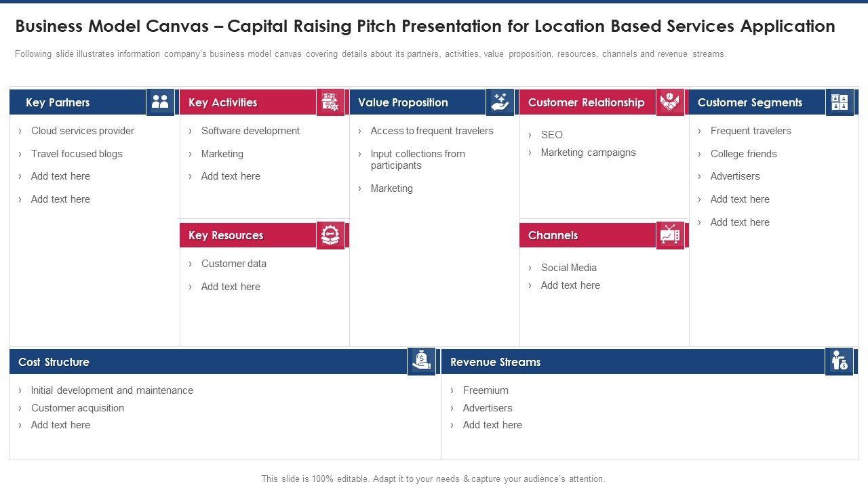The height and width of the screenshot is (488, 868).
Task: Select the 'Freemium' revenue bullet
Action: [486, 390]
